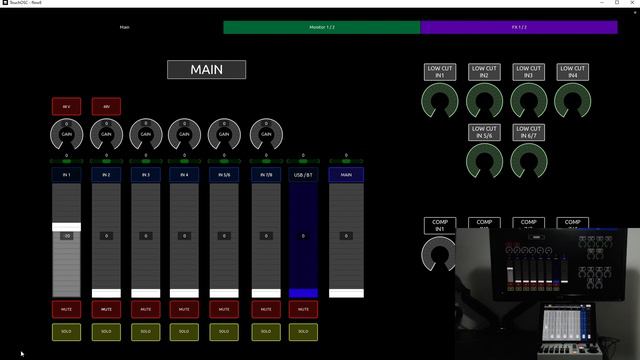Mute the IN 4 channel

[x=184, y=309]
